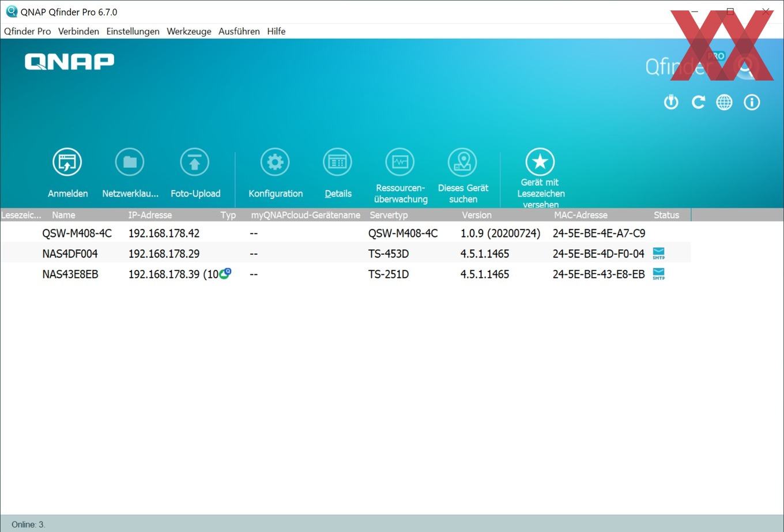Open the Netzwerklaufwerk folder icon
The height and width of the screenshot is (532, 784).
[x=130, y=162]
